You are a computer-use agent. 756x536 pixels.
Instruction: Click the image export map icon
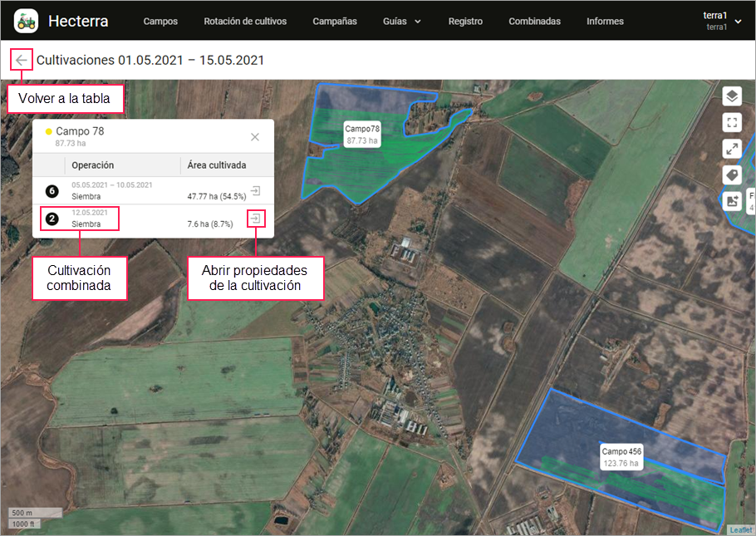731,200
